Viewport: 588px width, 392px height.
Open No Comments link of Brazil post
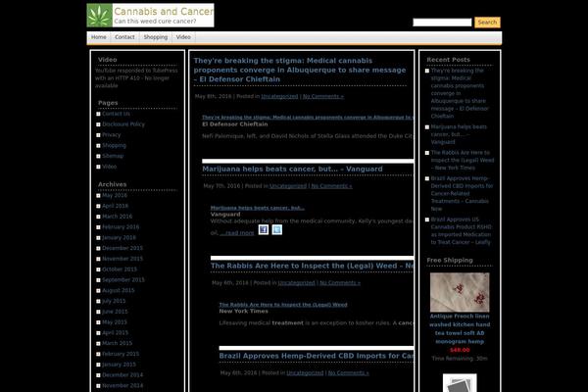pyautogui.click(x=348, y=372)
